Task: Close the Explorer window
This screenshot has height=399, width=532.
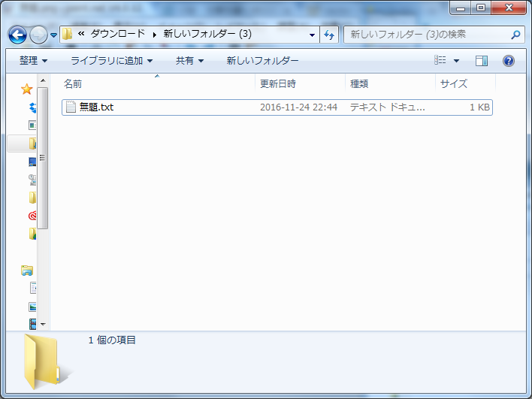Action: (509, 8)
